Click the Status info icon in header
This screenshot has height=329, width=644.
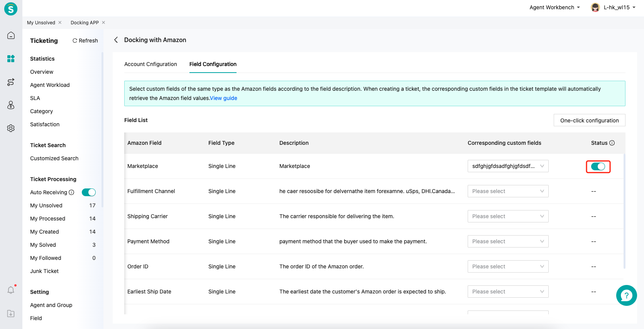[x=612, y=143]
